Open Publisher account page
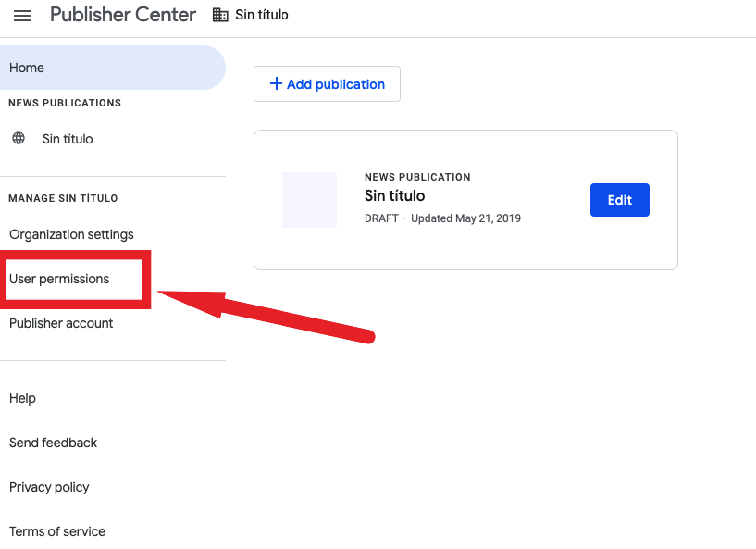Image resolution: width=756 pixels, height=549 pixels. (x=61, y=323)
